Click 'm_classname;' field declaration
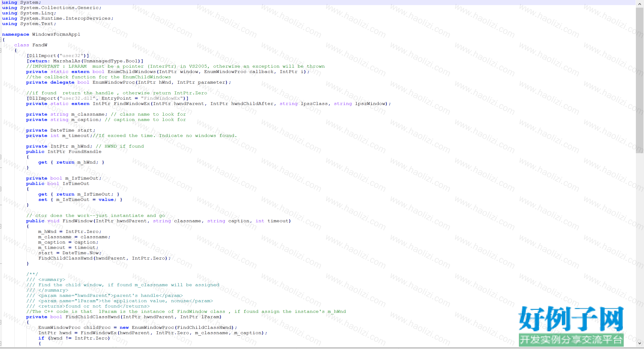644x349 pixels. click(x=89, y=114)
